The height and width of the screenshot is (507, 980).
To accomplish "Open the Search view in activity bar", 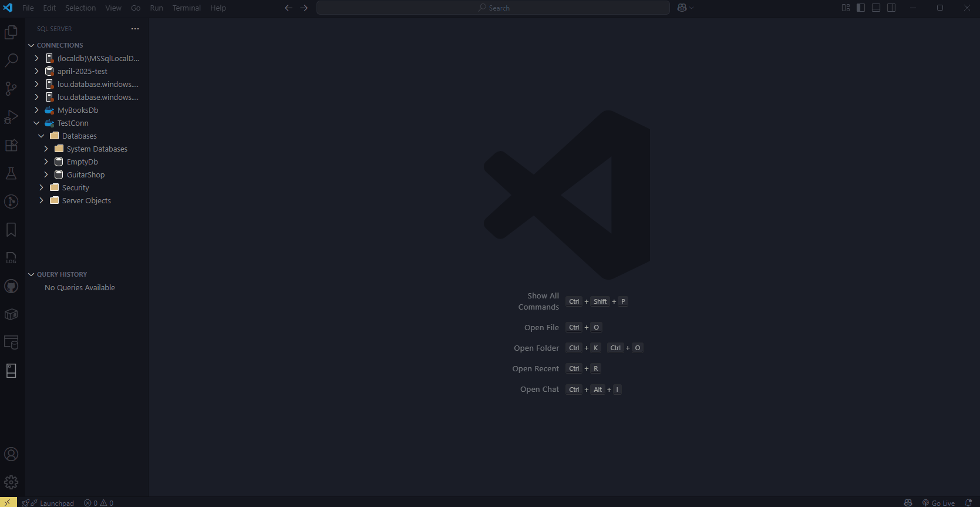I will click(x=11, y=61).
